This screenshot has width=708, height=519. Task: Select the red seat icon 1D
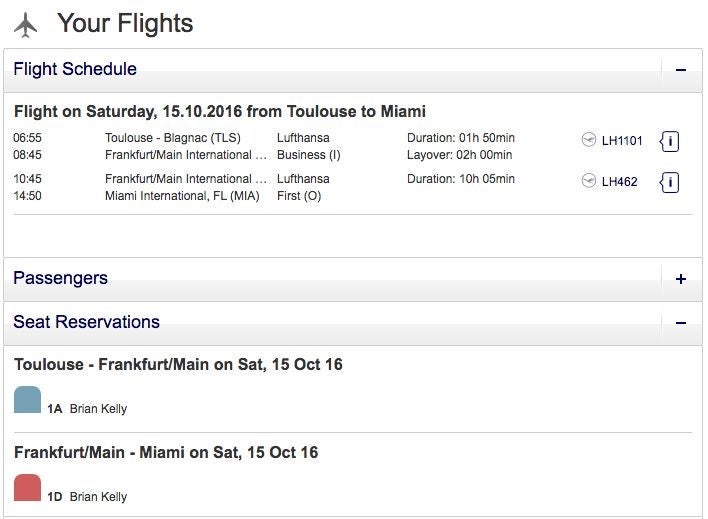(28, 487)
